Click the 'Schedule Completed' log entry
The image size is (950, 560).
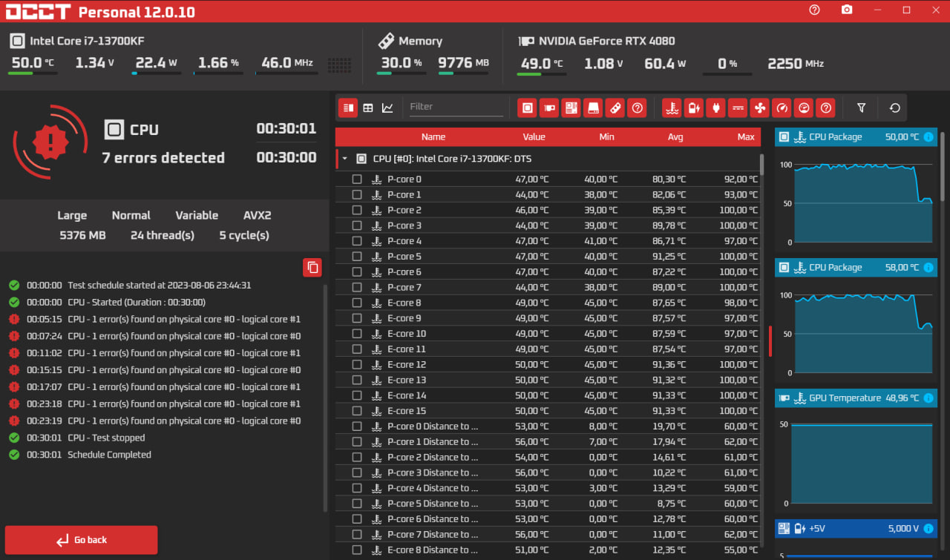tap(109, 455)
